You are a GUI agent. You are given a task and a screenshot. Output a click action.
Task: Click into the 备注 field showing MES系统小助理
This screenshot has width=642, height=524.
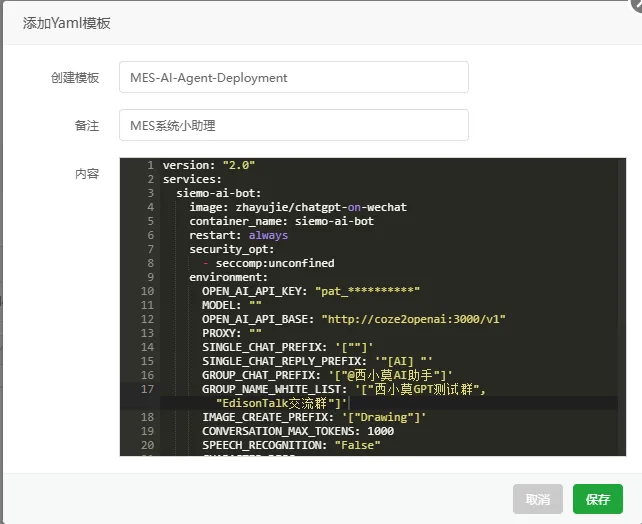[294, 125]
